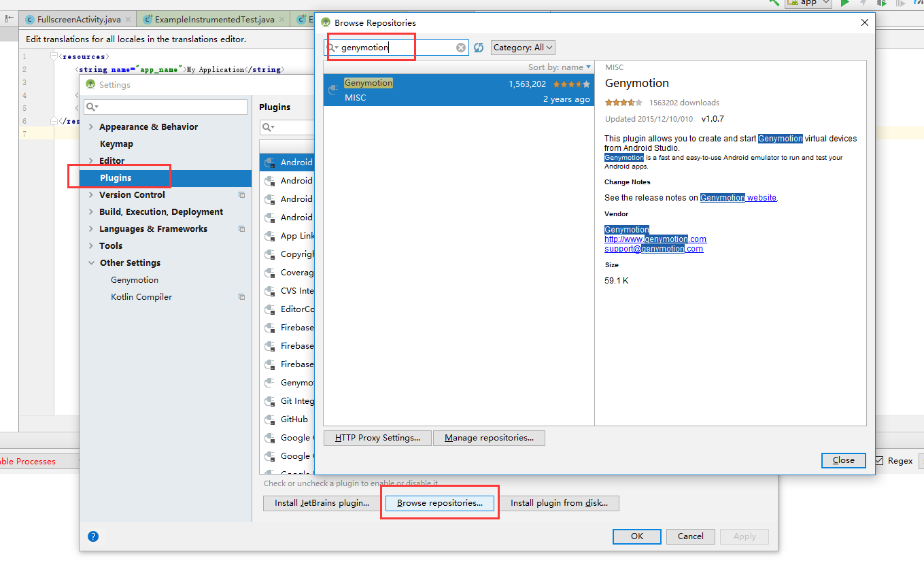Click Browse repositories button
The height and width of the screenshot is (567, 924).
tap(440, 503)
